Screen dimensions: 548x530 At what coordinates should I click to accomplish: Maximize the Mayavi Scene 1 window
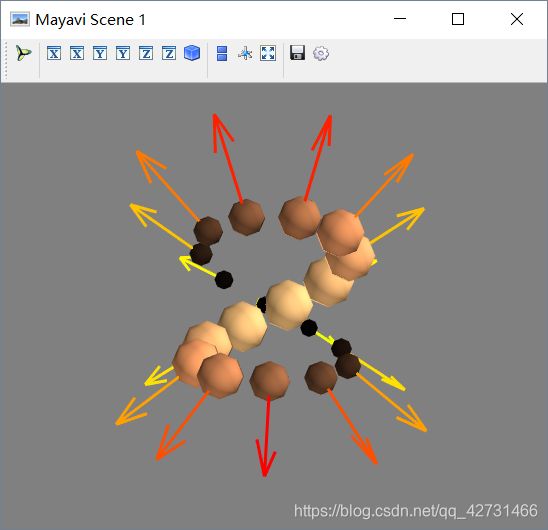point(458,19)
